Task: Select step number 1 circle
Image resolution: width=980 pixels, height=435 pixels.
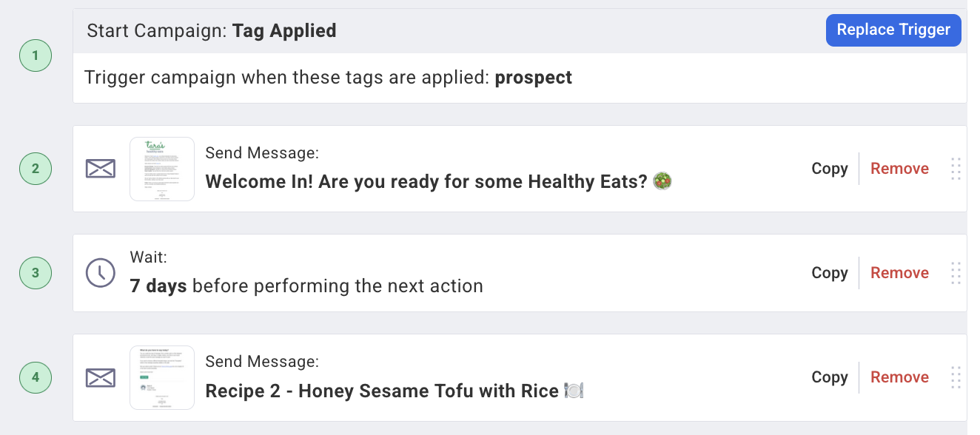Action: [x=36, y=55]
